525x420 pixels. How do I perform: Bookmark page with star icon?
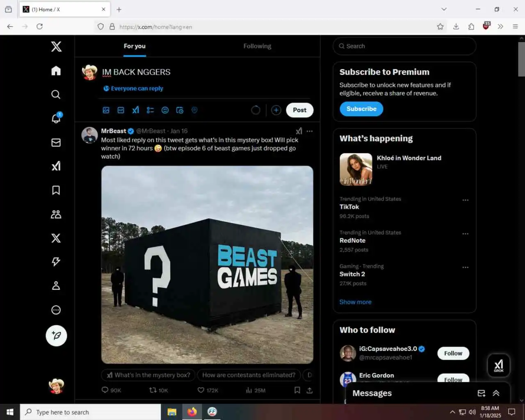point(440,27)
